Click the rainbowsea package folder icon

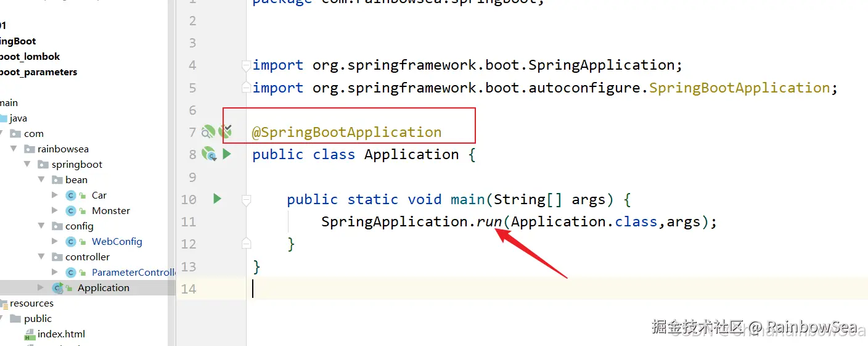[29, 149]
